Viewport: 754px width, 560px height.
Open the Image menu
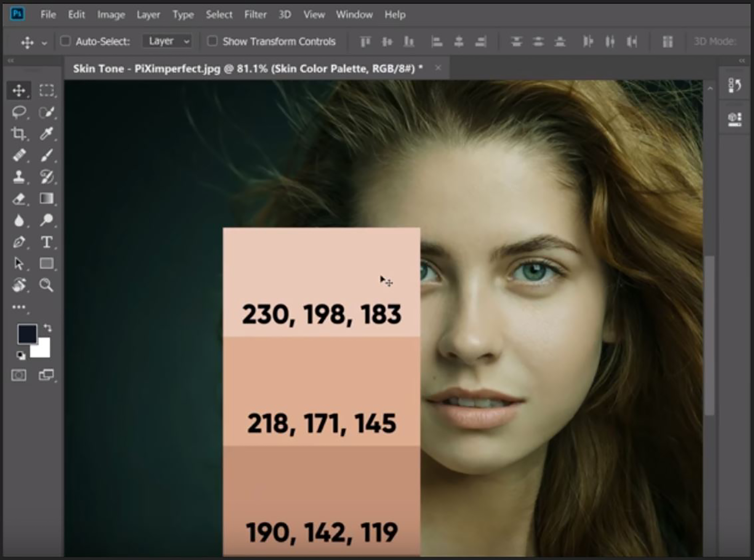(111, 15)
